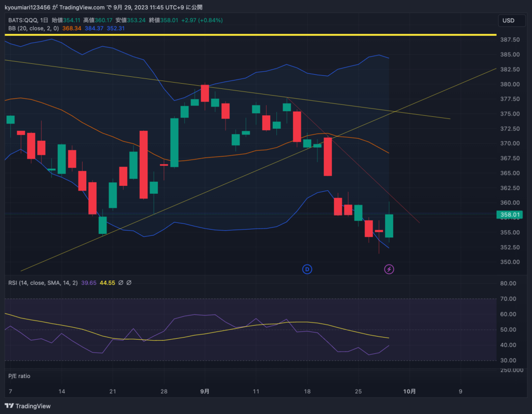Click the BB basis value 368.34
The width and height of the screenshot is (532, 414).
pos(72,29)
